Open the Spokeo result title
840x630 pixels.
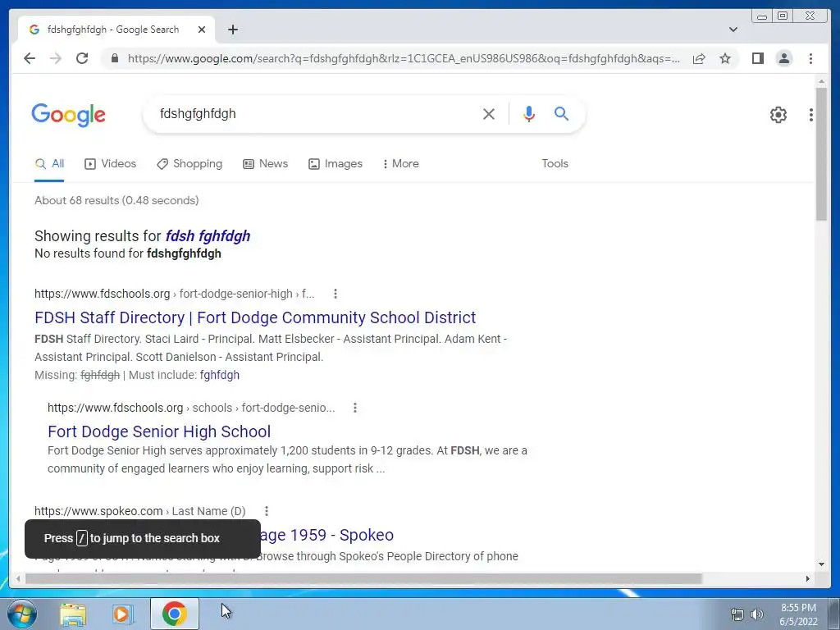pyautogui.click(x=327, y=535)
